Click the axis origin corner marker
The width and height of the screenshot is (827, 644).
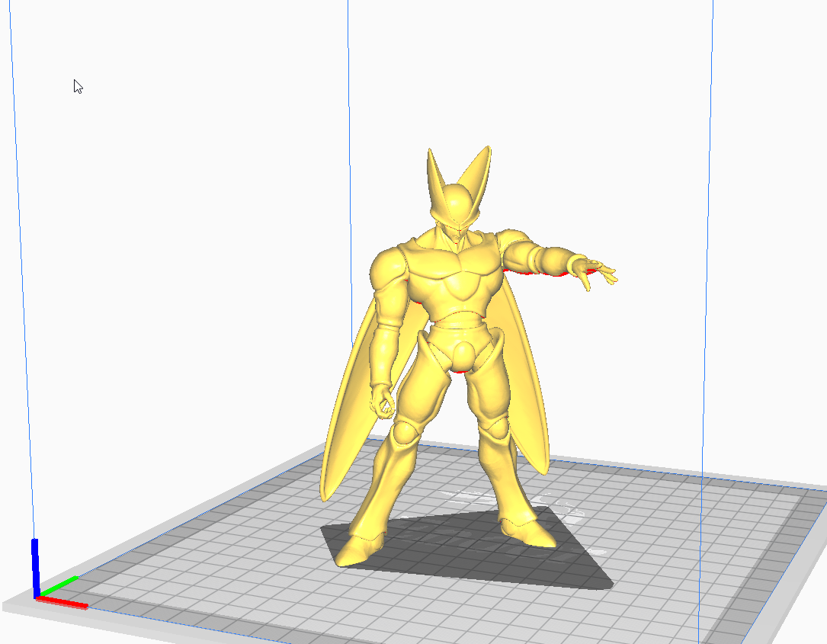click(37, 596)
